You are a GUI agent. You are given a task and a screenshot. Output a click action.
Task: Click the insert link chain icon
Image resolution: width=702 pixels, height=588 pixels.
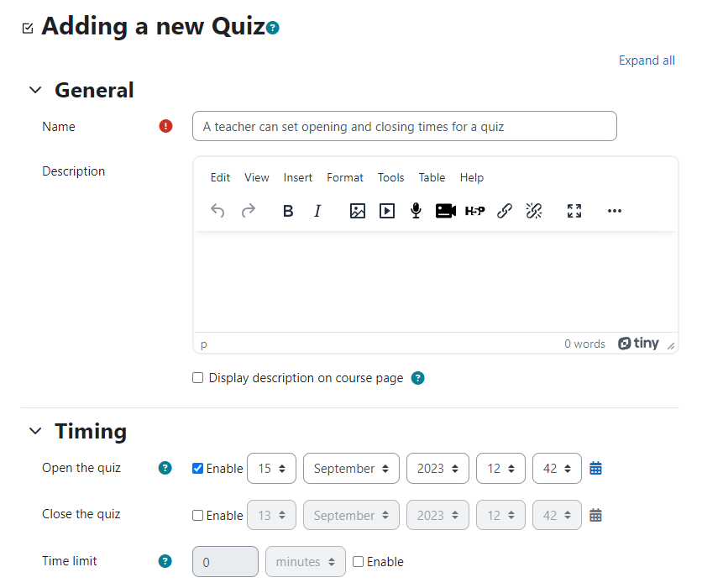pos(505,211)
